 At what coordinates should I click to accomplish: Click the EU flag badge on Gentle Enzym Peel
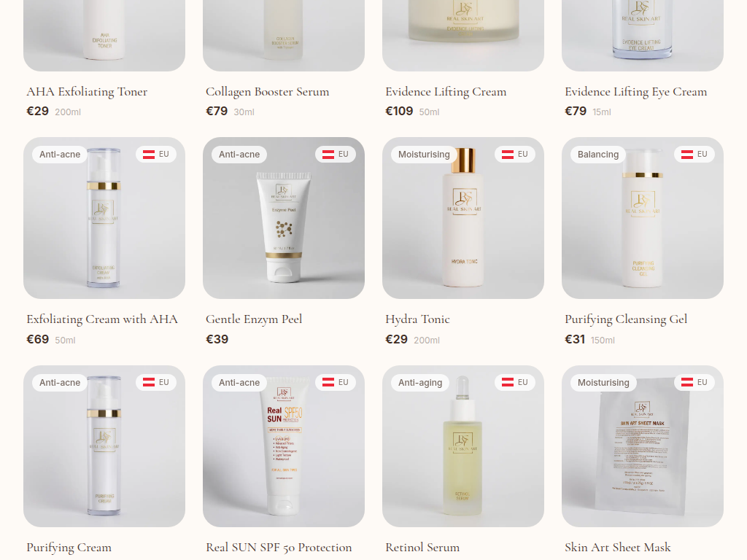click(336, 155)
